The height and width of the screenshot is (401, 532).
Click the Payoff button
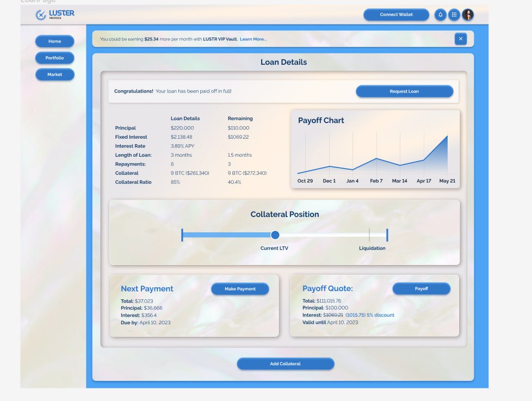click(x=422, y=288)
